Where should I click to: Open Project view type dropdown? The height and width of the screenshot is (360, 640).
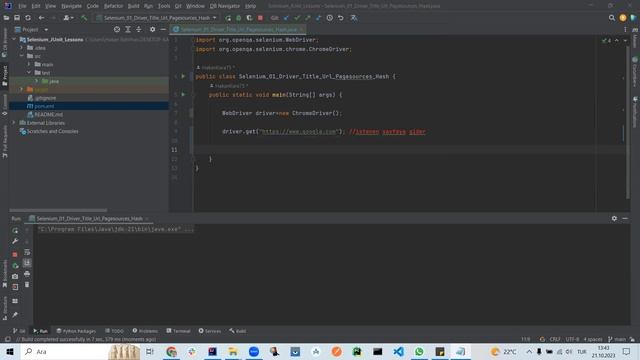click(x=32, y=29)
